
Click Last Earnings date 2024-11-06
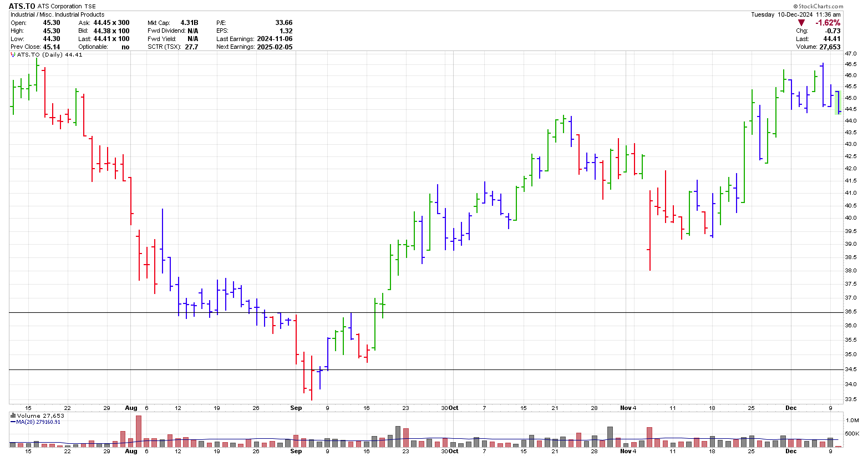click(275, 39)
